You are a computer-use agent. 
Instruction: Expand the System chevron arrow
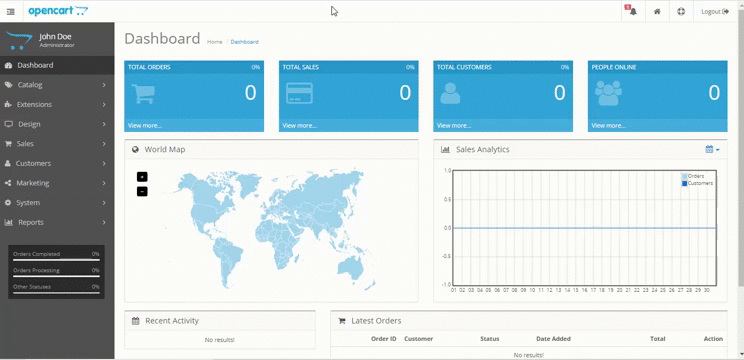point(104,203)
